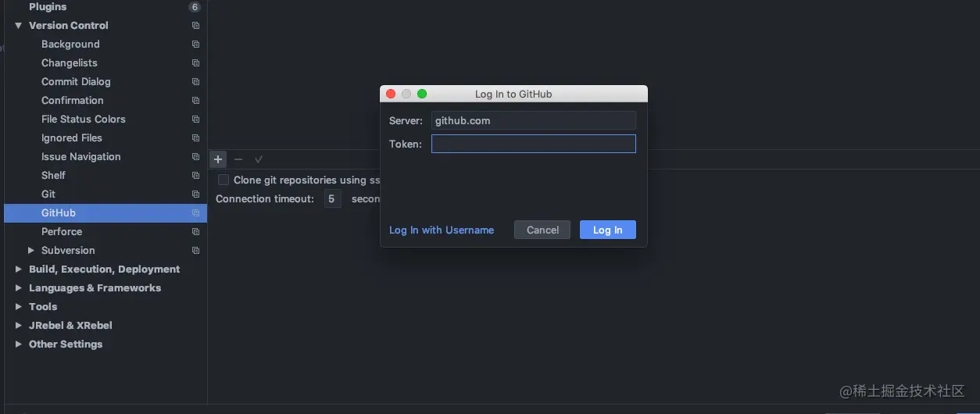
Task: Click the project-level icon beside Issue Navigation
Action: pyautogui.click(x=195, y=157)
